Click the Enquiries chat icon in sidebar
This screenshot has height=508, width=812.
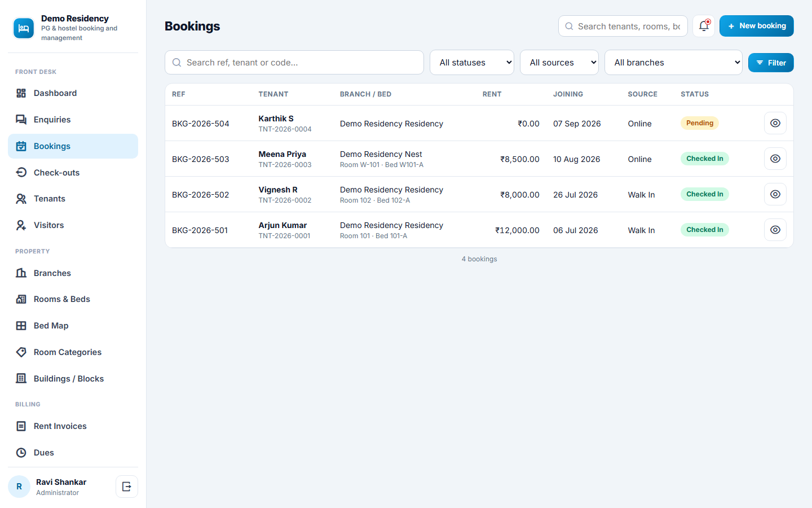21,120
